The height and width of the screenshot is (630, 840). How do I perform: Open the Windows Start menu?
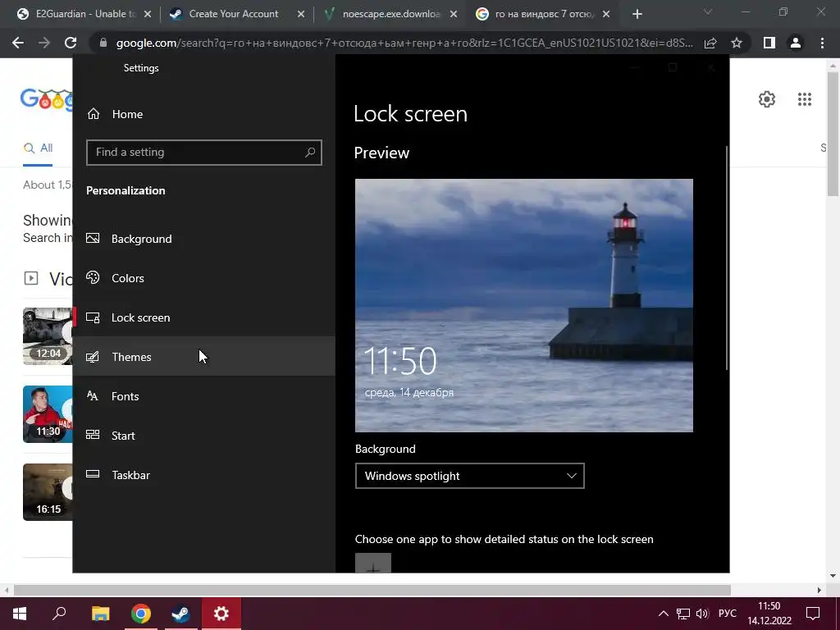[20, 614]
